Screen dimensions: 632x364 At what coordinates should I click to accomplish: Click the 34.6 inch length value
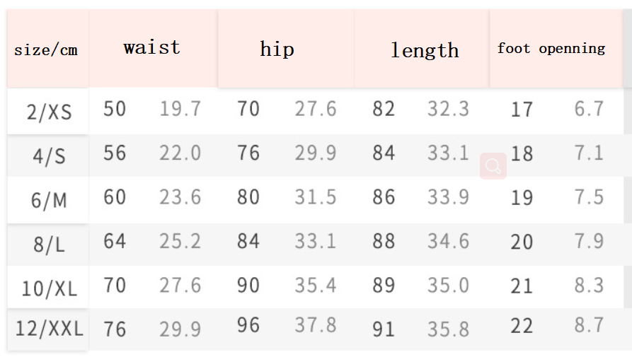point(448,241)
